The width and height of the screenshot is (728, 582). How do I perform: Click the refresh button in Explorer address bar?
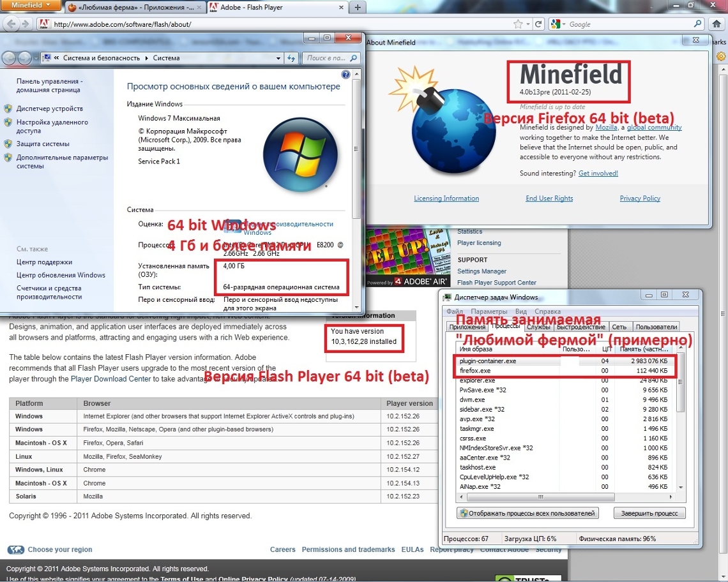pos(291,58)
